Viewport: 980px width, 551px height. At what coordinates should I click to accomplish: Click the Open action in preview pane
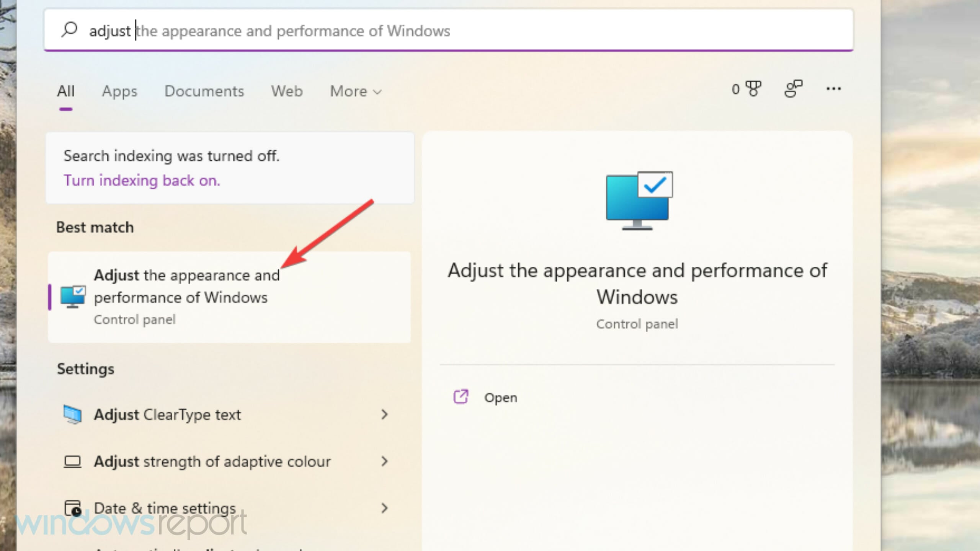click(x=500, y=398)
